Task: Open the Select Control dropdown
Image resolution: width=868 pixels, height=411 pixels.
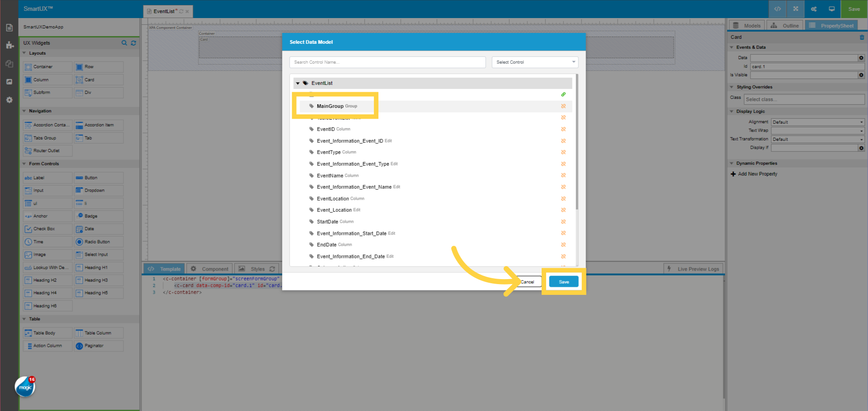Action: click(535, 62)
